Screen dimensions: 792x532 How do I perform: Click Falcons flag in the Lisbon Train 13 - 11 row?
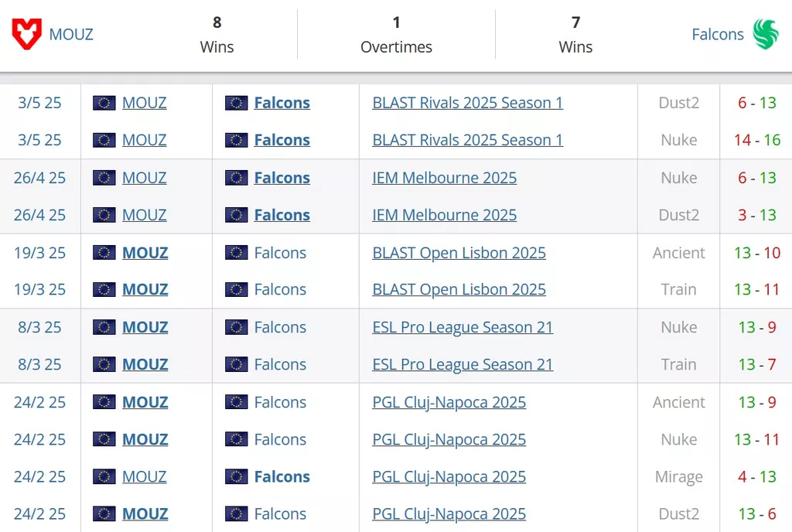[236, 290]
